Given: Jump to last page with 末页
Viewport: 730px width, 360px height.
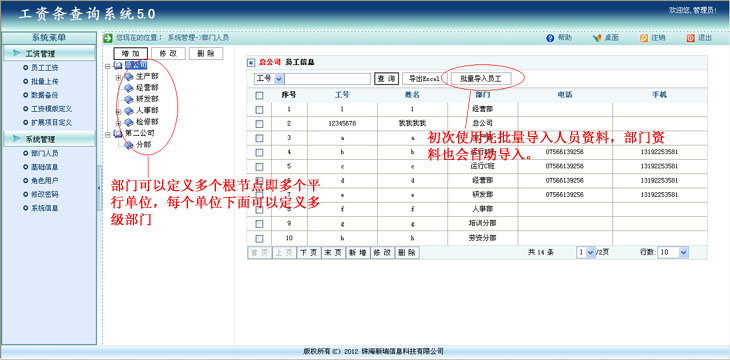Looking at the screenshot, I should (x=332, y=252).
